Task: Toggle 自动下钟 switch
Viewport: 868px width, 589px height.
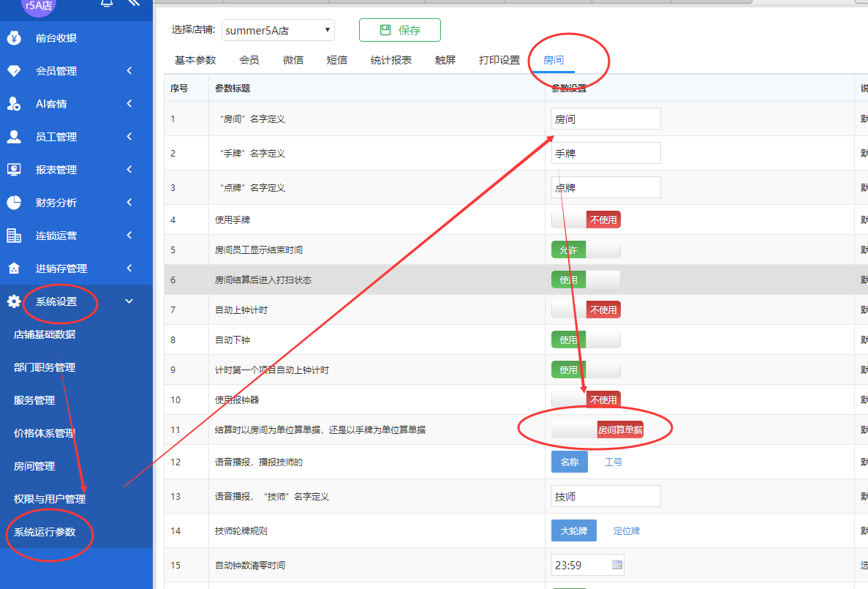Action: [586, 339]
